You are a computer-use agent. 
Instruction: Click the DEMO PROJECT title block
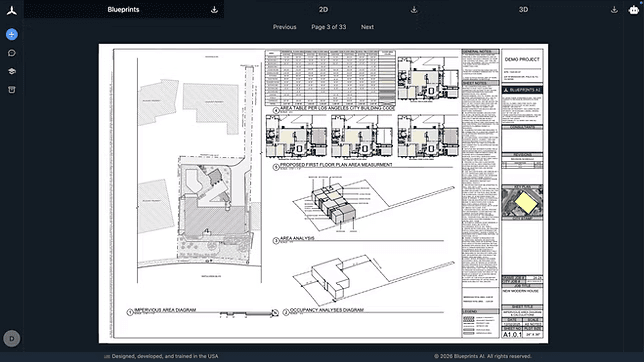click(x=522, y=60)
